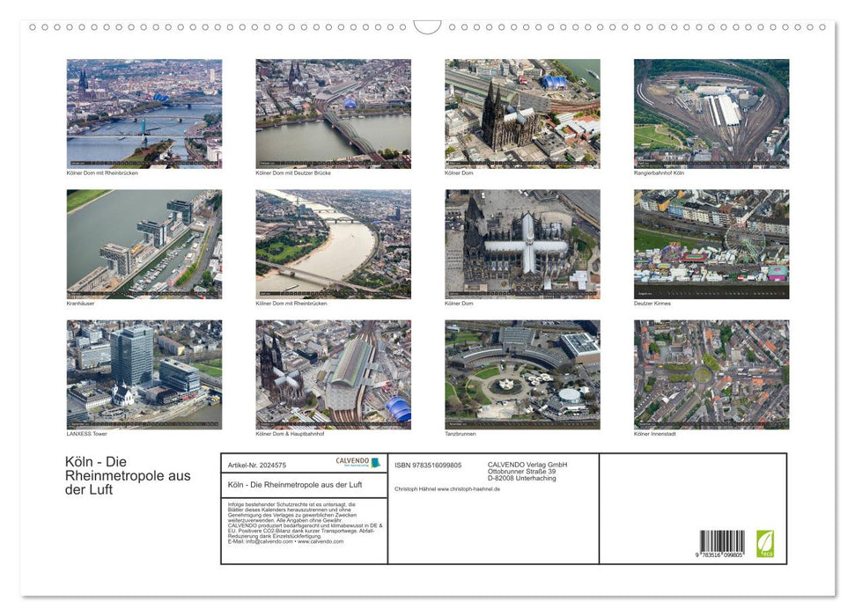
Task: Click the Rangierbahnhof Köln aerial photo
Action: pyautogui.click(x=711, y=113)
